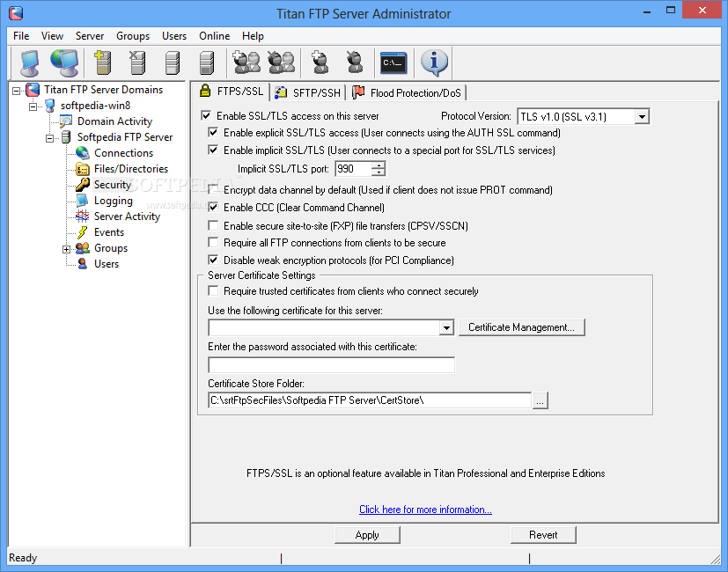The height and width of the screenshot is (572, 728).
Task: Uncheck Disable weak encryption protocols
Action: point(213,260)
